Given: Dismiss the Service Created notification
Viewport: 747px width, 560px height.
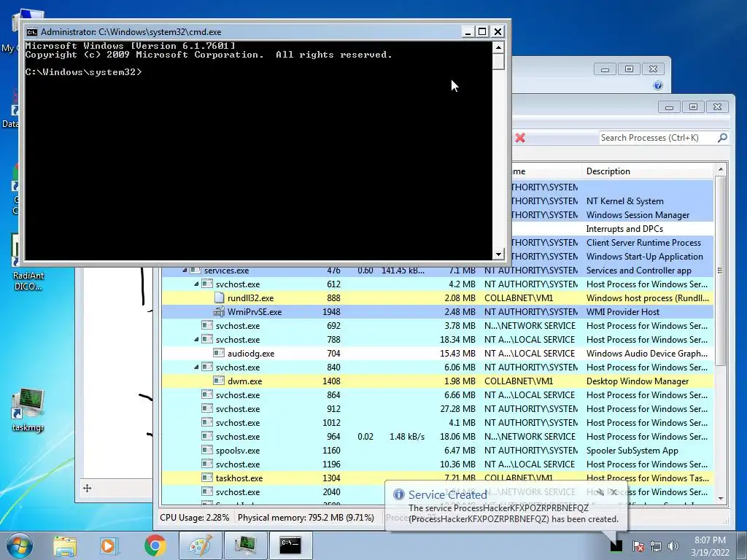Looking at the screenshot, I should tap(614, 492).
